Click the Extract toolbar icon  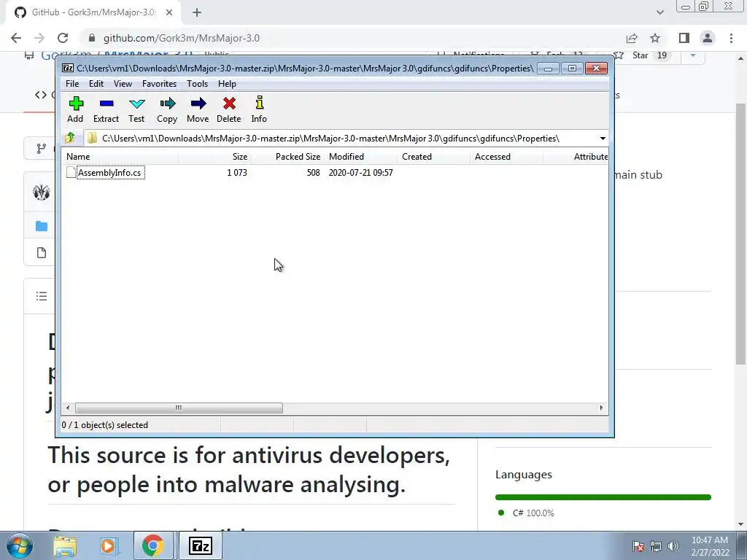tap(106, 109)
